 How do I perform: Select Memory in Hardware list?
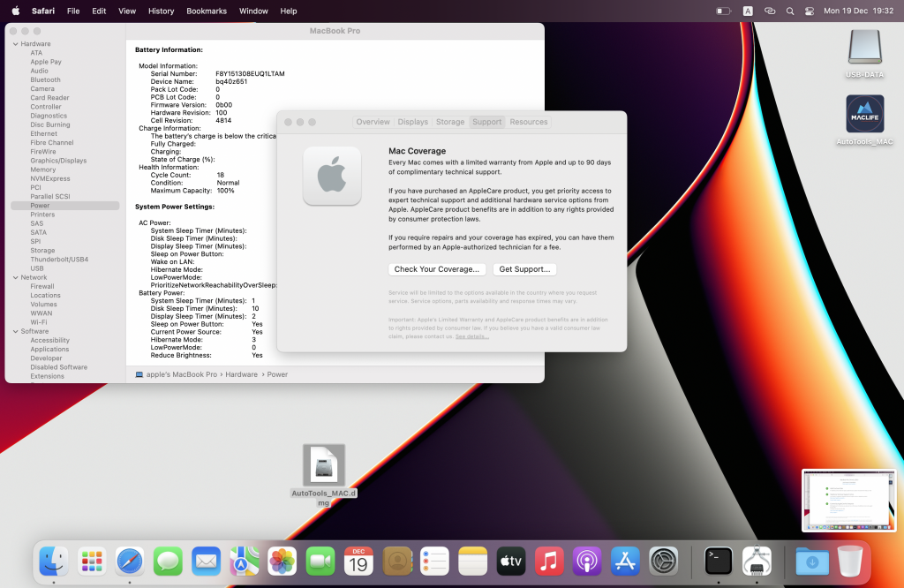(43, 170)
